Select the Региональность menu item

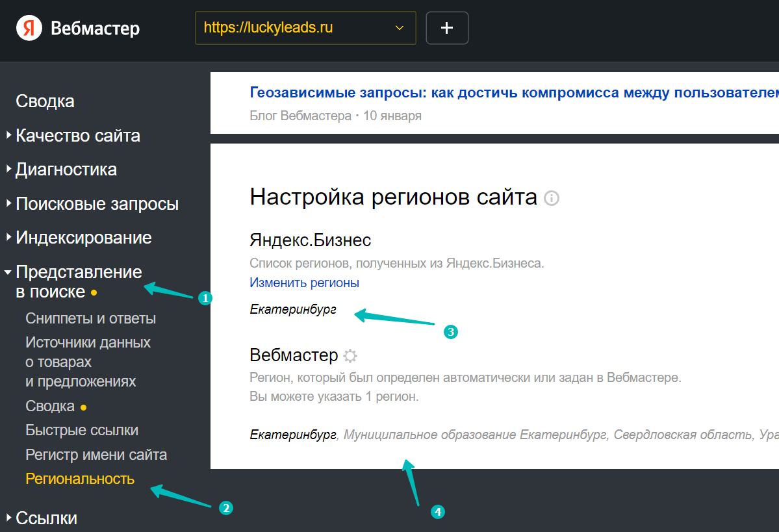[x=80, y=479]
